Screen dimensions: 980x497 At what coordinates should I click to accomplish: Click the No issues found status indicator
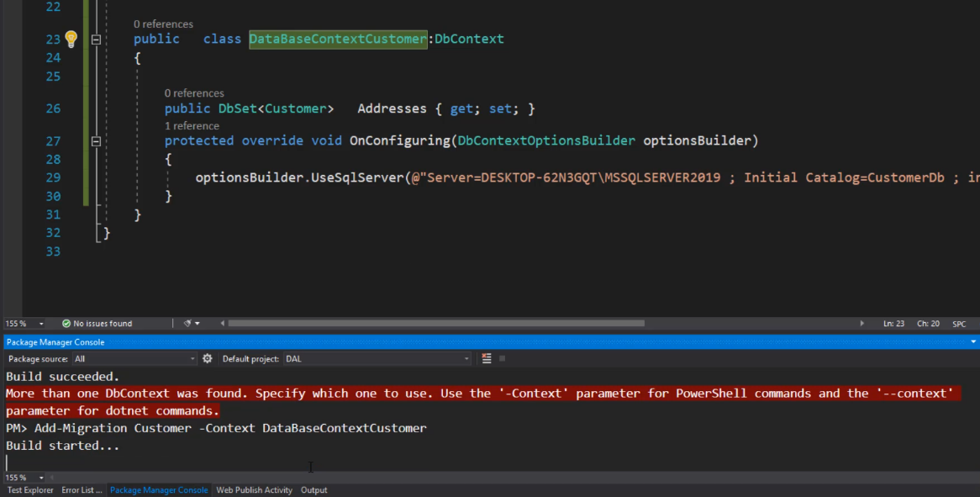coord(97,324)
